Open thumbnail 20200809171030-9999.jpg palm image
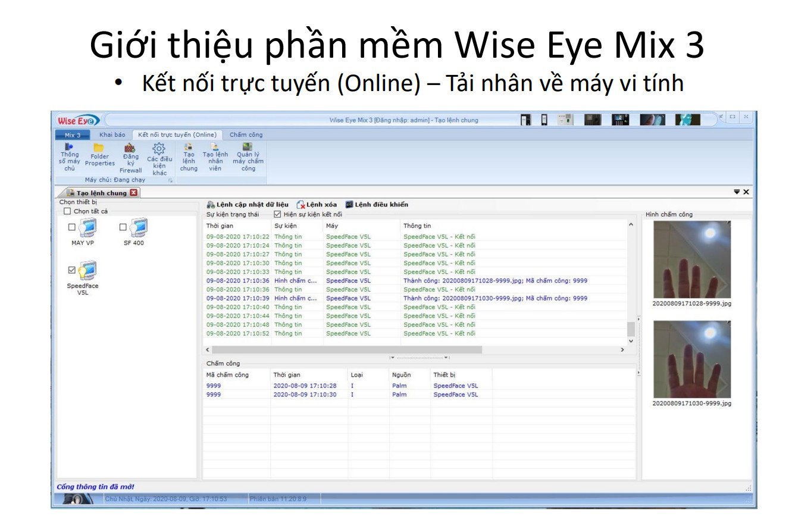The height and width of the screenshot is (532, 792). [692, 359]
